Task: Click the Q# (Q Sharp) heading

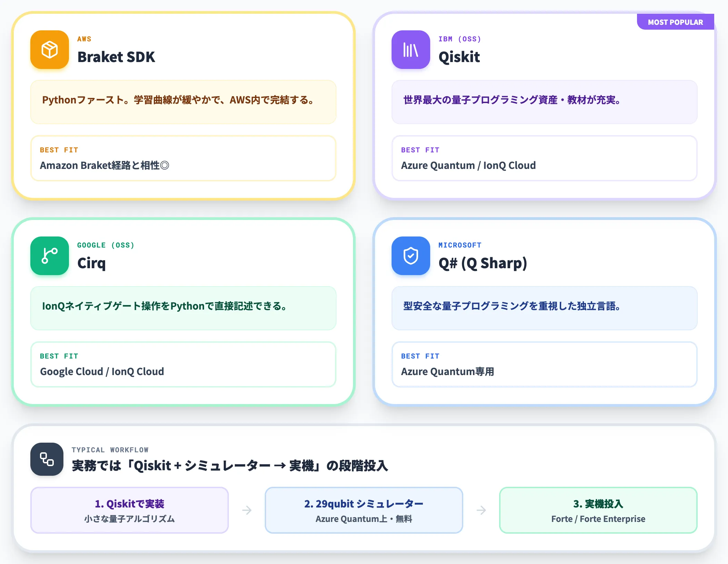Action: click(x=483, y=263)
